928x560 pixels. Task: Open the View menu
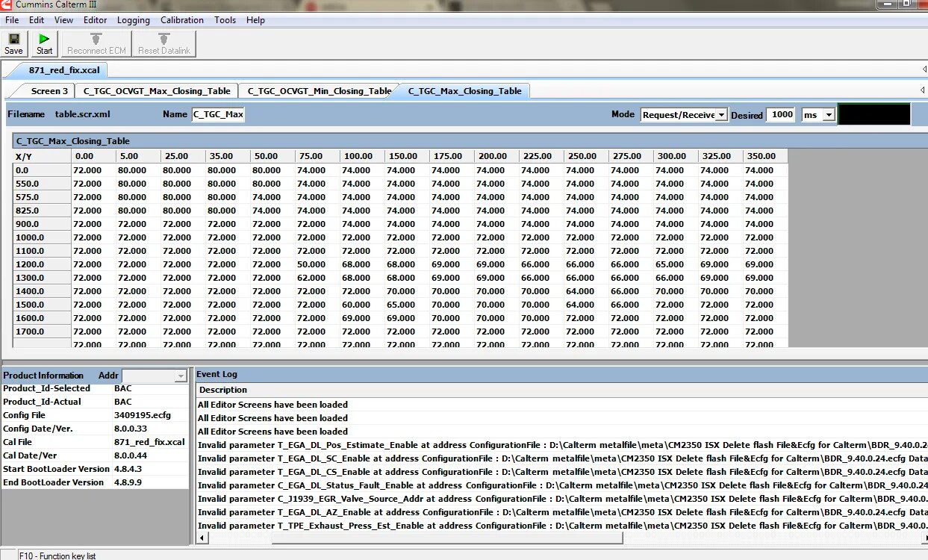coord(64,20)
